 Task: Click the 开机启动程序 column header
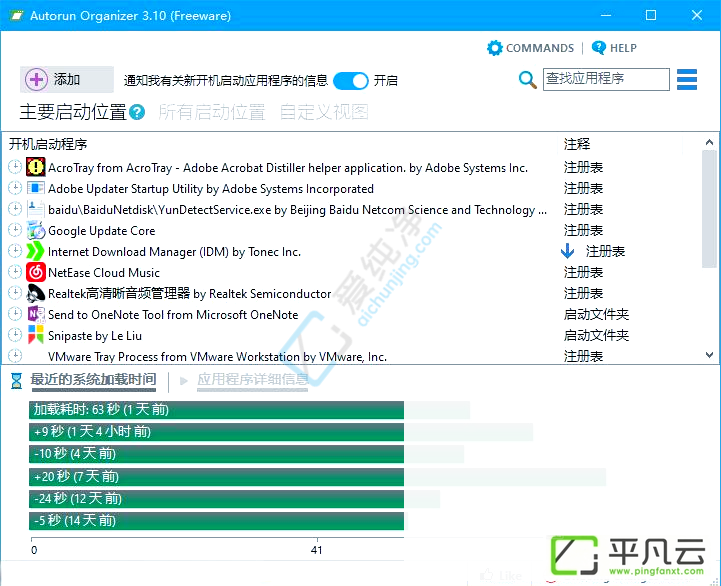coord(48,144)
